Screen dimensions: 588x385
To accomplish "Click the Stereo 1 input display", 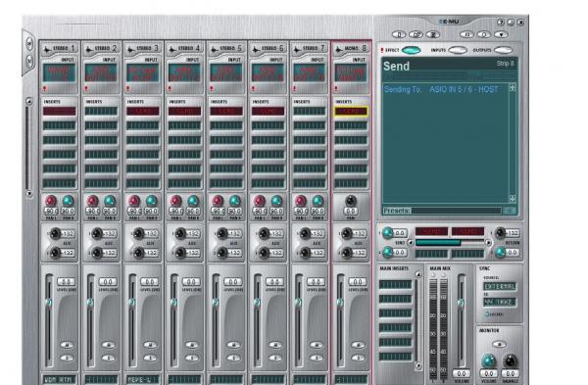I will [x=59, y=72].
